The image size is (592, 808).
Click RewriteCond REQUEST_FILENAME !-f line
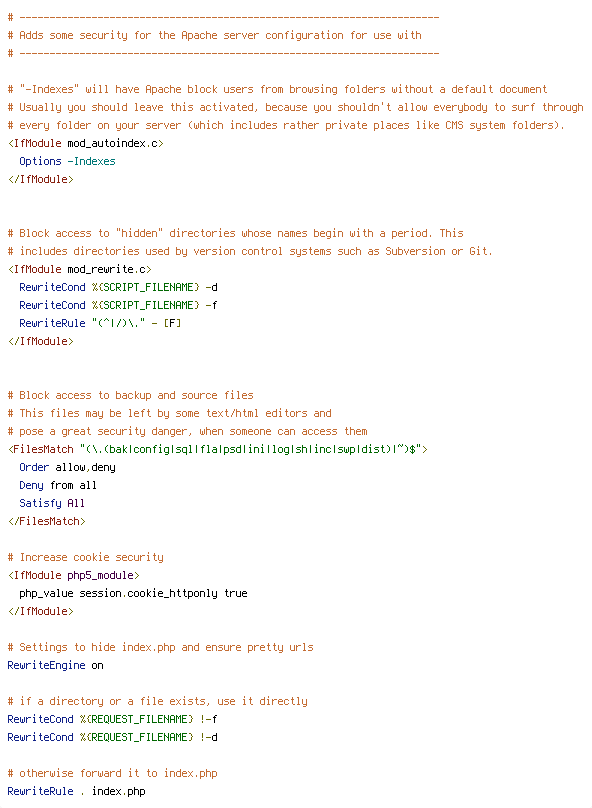tap(112, 719)
